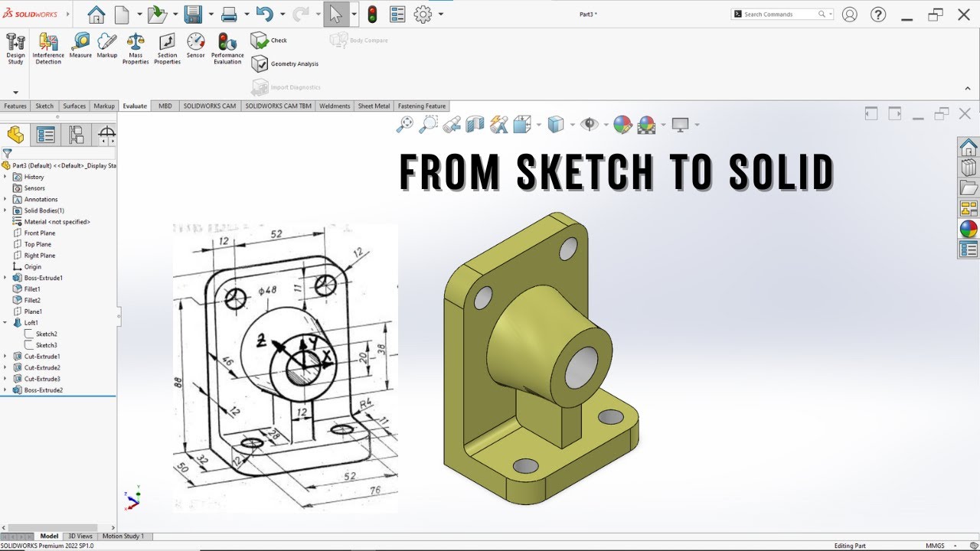This screenshot has width=980, height=551.
Task: Switch to the Features tab
Action: click(x=15, y=106)
